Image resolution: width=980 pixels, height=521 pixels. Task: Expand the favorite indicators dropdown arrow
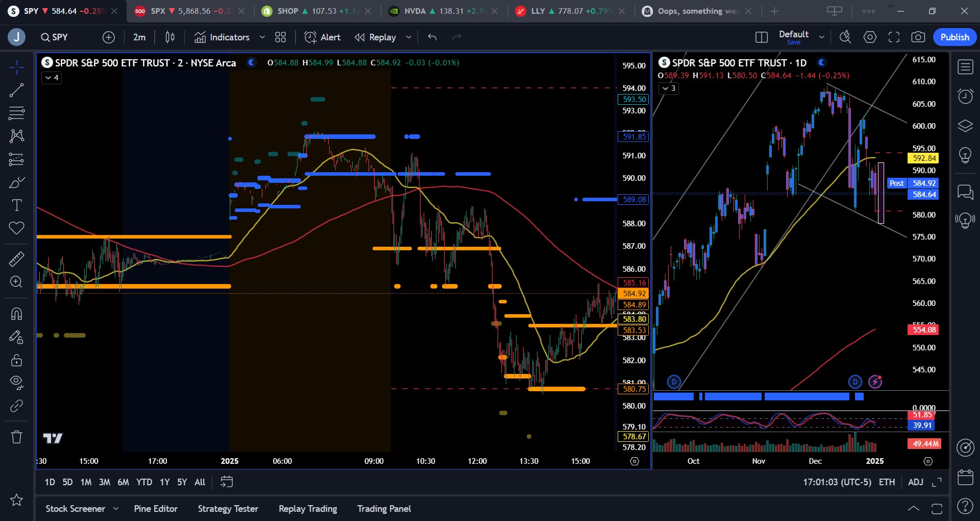[x=262, y=37]
